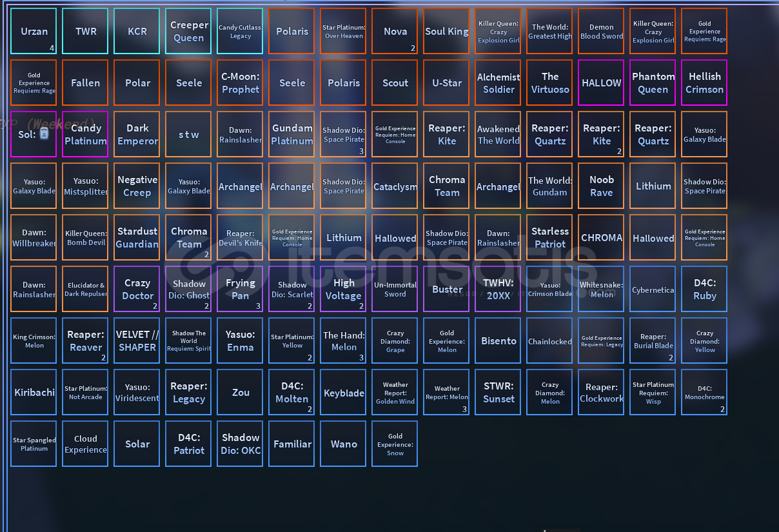
Task: Select the Scout slot
Action: pyautogui.click(x=395, y=83)
